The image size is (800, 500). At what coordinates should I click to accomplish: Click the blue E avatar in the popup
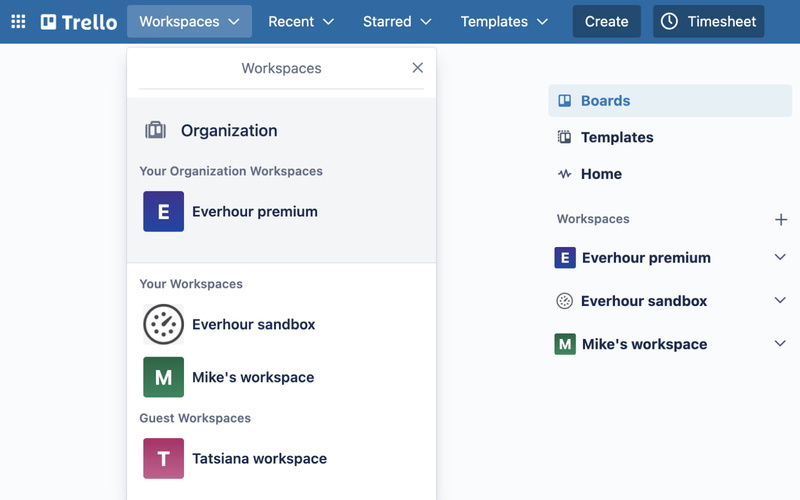click(x=163, y=211)
